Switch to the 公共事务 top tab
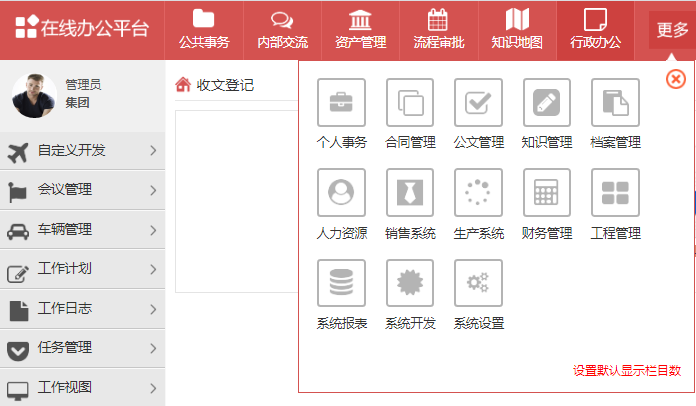Viewport: 696px width, 406px height. [x=204, y=29]
